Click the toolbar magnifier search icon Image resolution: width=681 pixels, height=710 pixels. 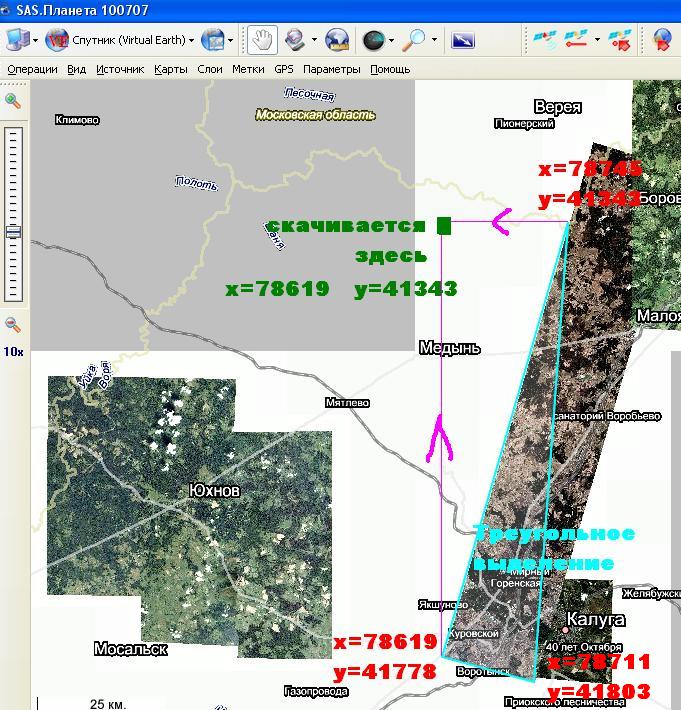[413, 40]
